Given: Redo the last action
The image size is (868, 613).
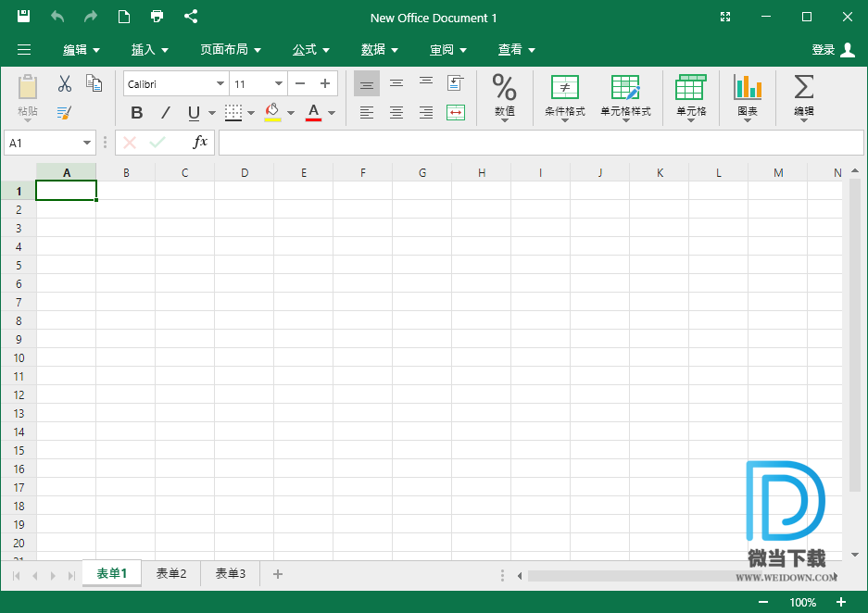Looking at the screenshot, I should (90, 17).
